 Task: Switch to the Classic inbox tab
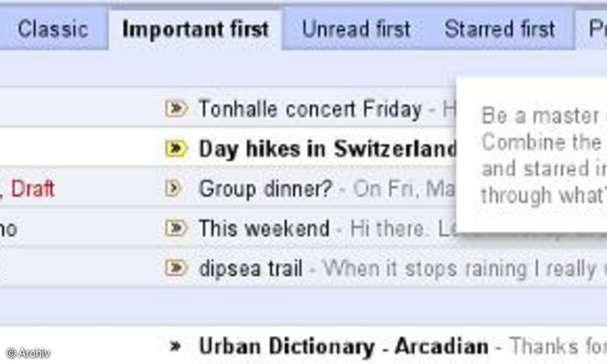pos(52,29)
